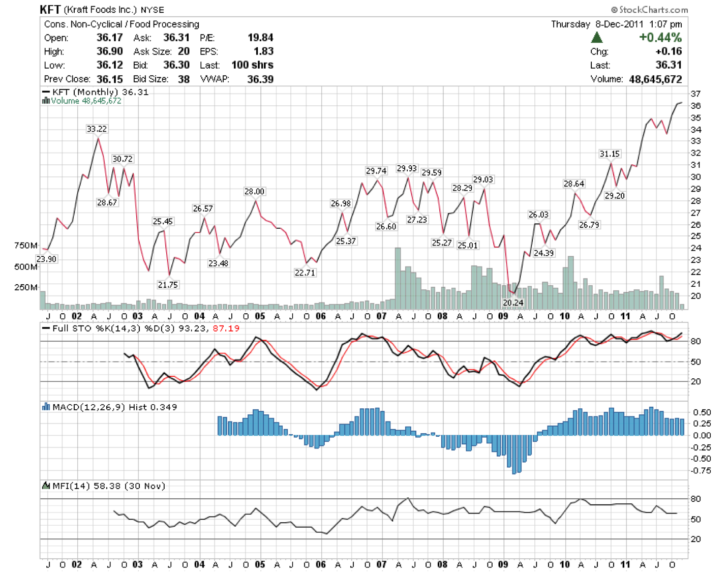Click the 26.57 price label
The image size is (728, 572).
coord(203,208)
